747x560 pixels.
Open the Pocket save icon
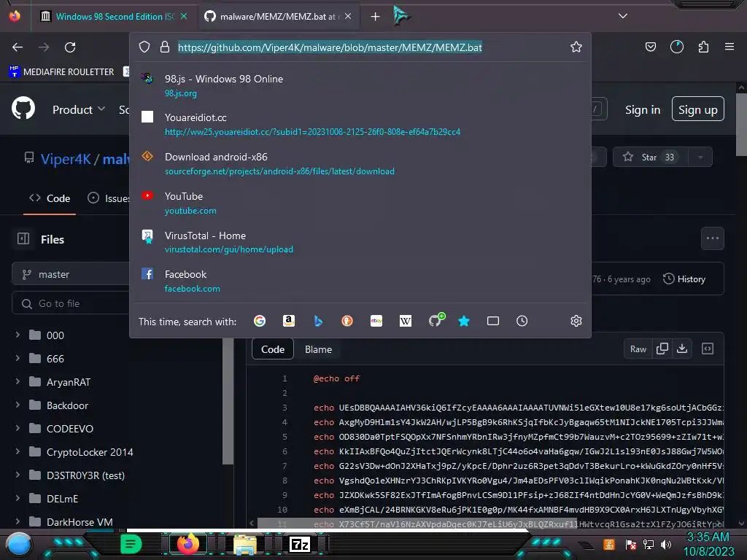click(x=650, y=47)
